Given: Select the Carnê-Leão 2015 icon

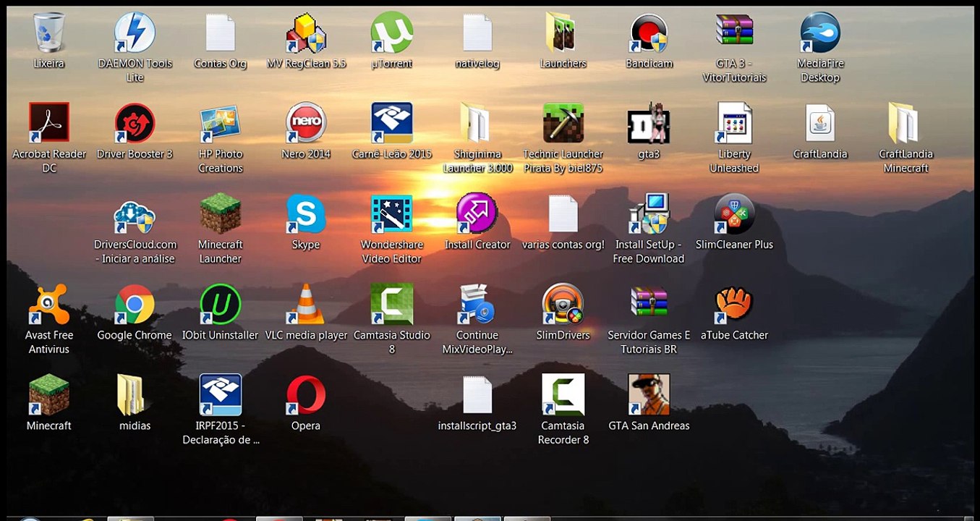Looking at the screenshot, I should tap(391, 123).
